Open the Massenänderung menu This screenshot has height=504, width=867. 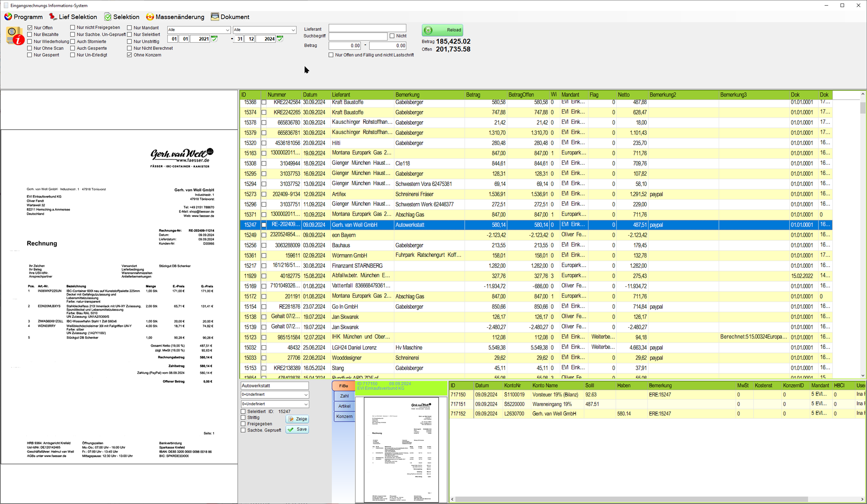tap(175, 17)
